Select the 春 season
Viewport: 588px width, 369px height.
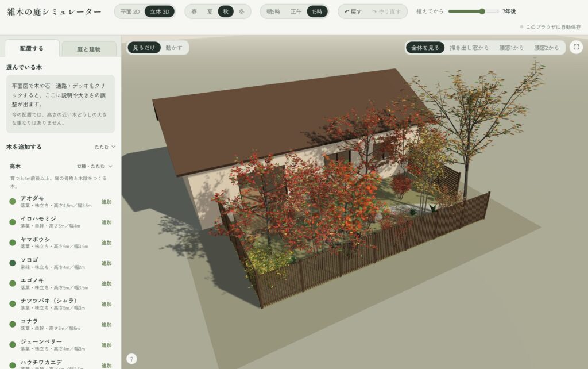click(x=194, y=11)
